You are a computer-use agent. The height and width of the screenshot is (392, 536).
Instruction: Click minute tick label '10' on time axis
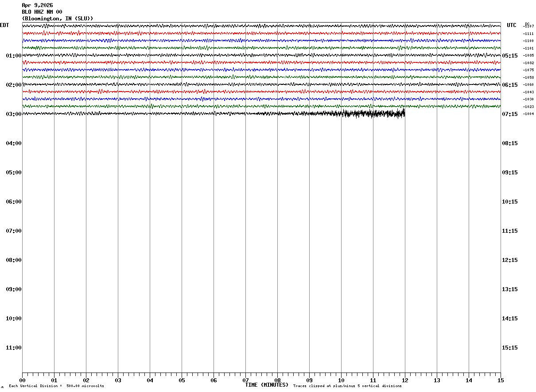tap(341, 380)
